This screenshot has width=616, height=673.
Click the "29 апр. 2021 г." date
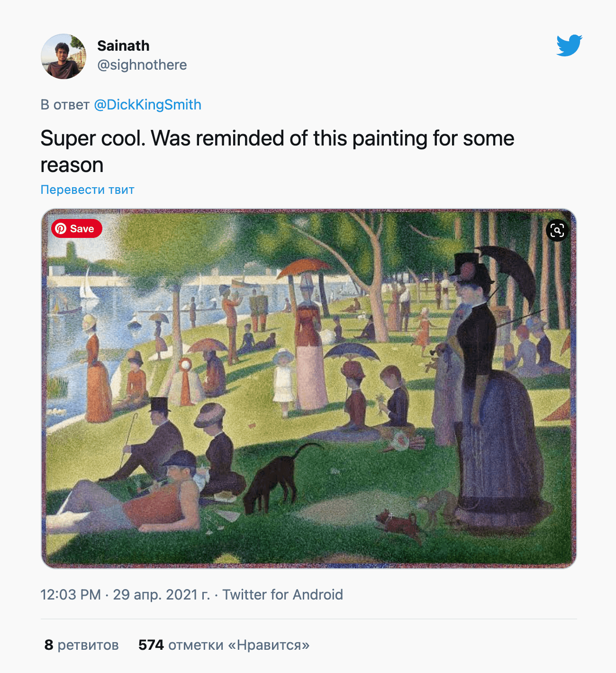161,594
